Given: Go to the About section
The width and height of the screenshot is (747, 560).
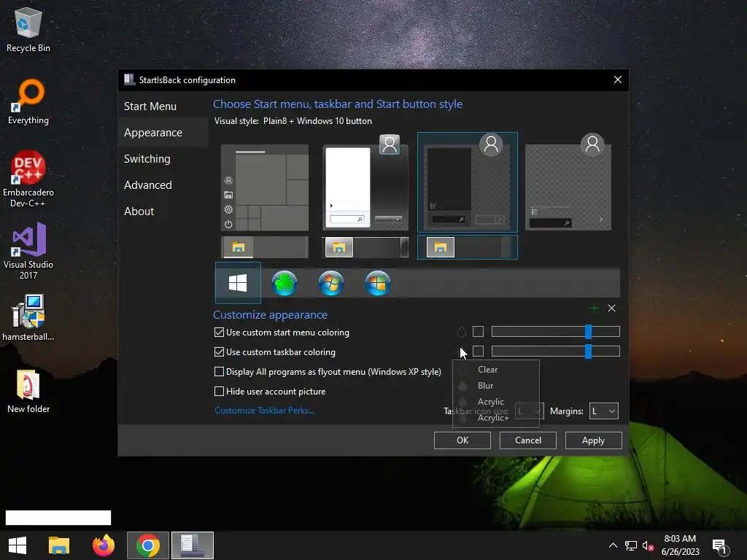Looking at the screenshot, I should click(x=163, y=211).
